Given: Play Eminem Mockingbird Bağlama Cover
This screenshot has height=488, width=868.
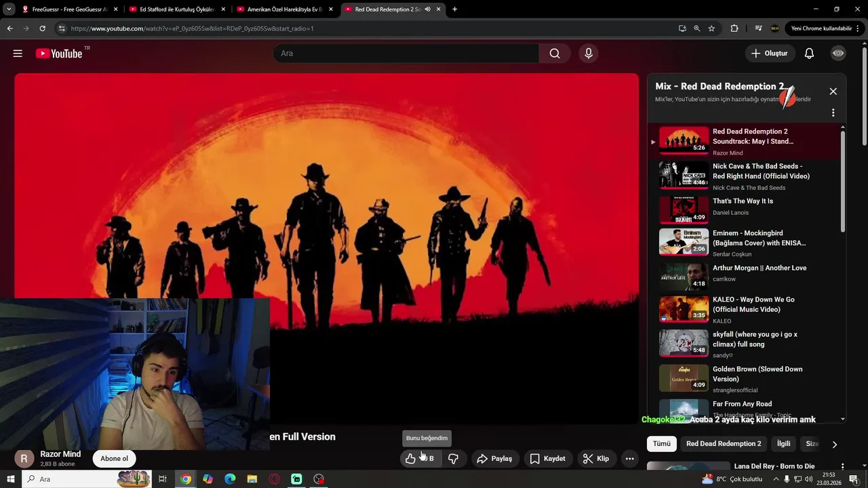Looking at the screenshot, I should click(x=745, y=243).
